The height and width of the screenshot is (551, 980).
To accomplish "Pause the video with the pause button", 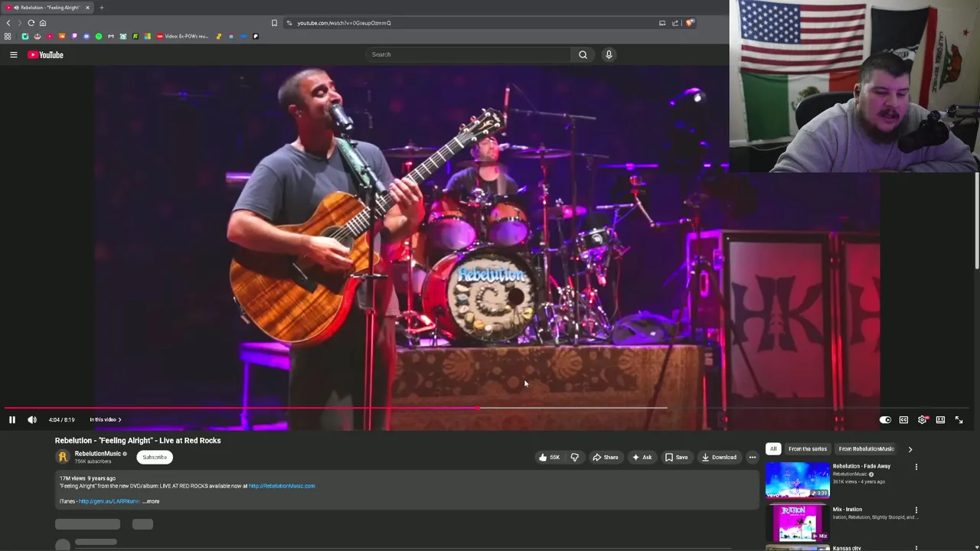I will point(12,419).
